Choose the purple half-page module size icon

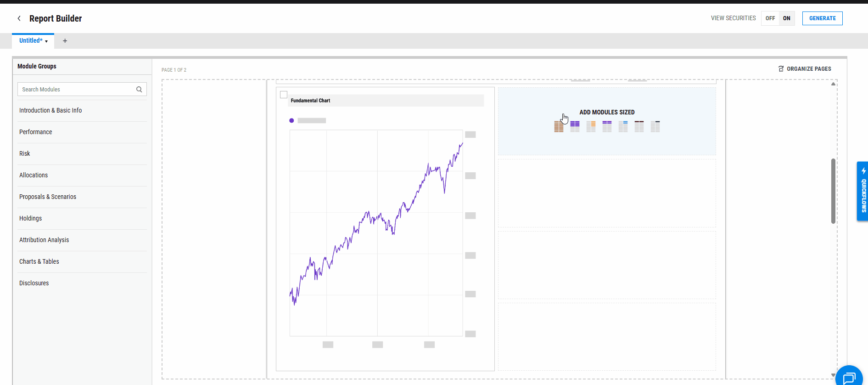click(x=575, y=126)
